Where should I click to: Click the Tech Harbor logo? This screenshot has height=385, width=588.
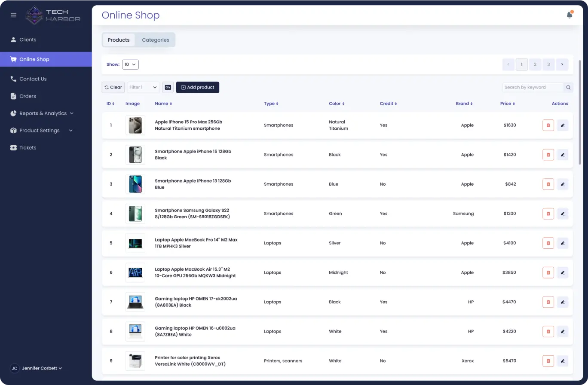pos(53,15)
